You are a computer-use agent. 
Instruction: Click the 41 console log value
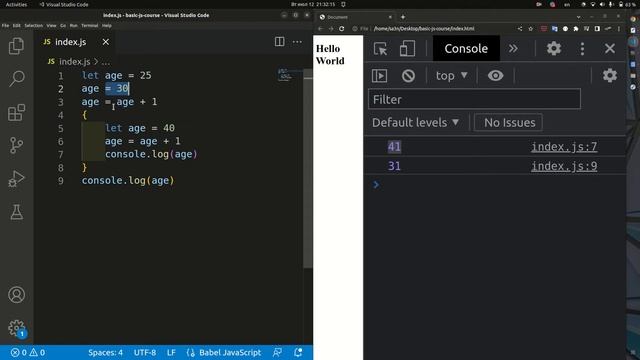click(394, 147)
